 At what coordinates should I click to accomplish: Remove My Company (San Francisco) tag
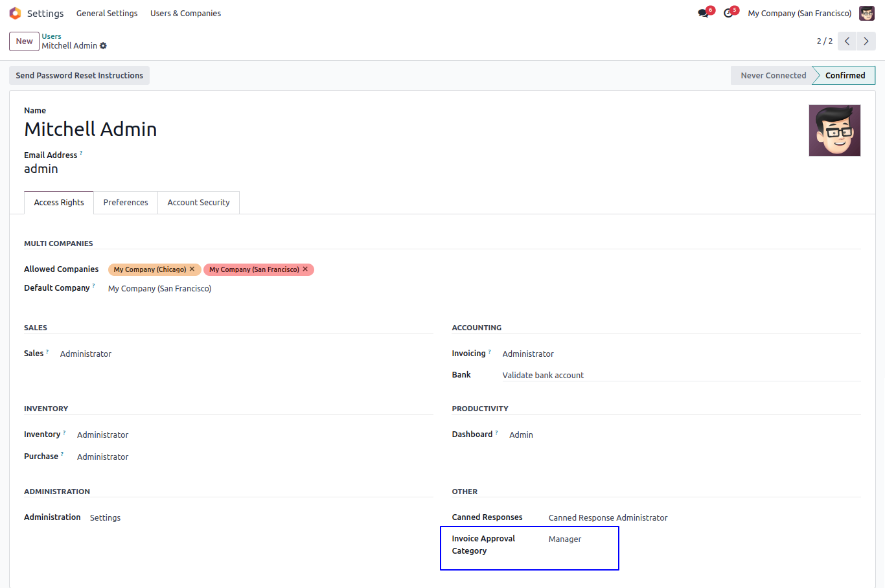[x=305, y=269]
